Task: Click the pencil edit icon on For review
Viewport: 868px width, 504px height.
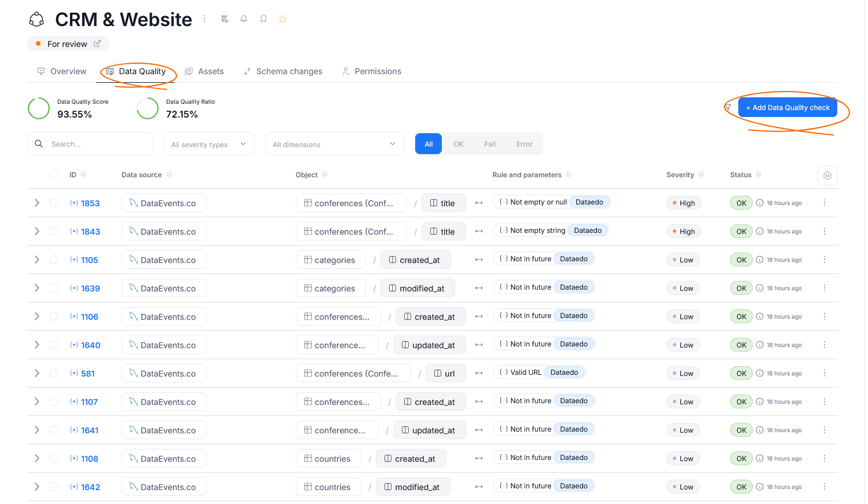Action: point(97,43)
